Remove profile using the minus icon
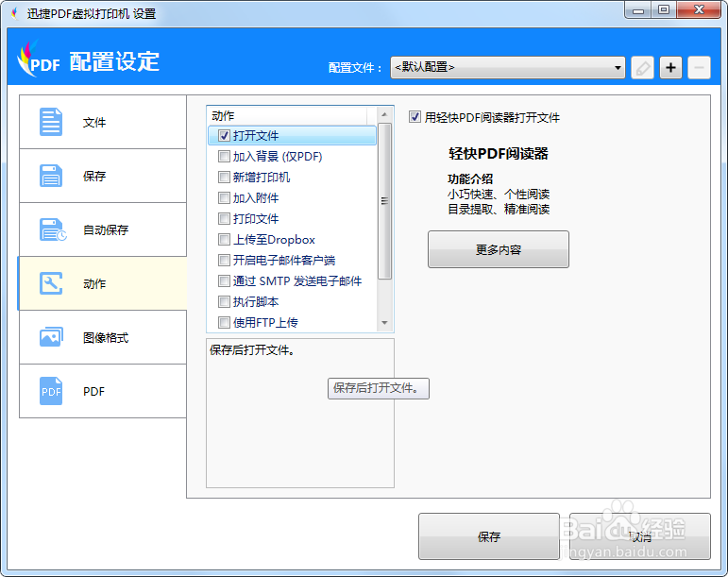This screenshot has height=577, width=728. point(700,68)
